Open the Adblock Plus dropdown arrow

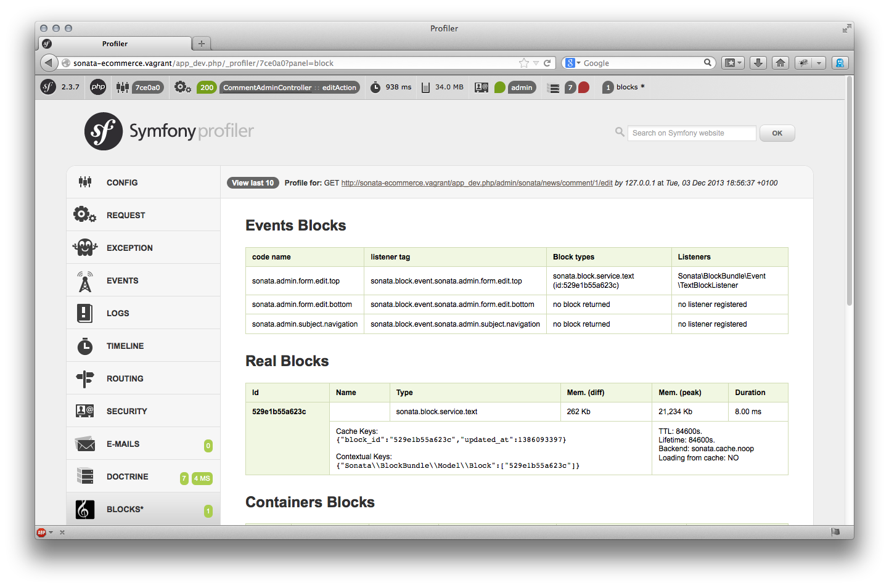[x=51, y=533]
